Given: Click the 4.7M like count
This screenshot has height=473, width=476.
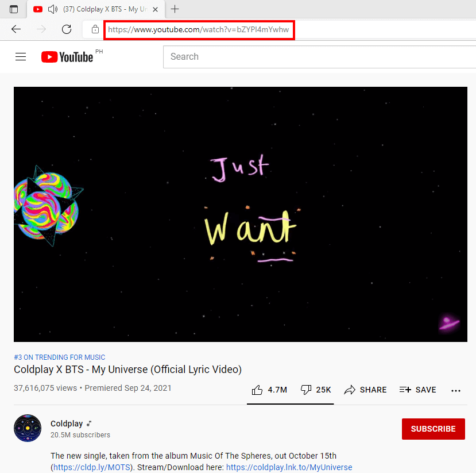Looking at the screenshot, I should (x=277, y=390).
